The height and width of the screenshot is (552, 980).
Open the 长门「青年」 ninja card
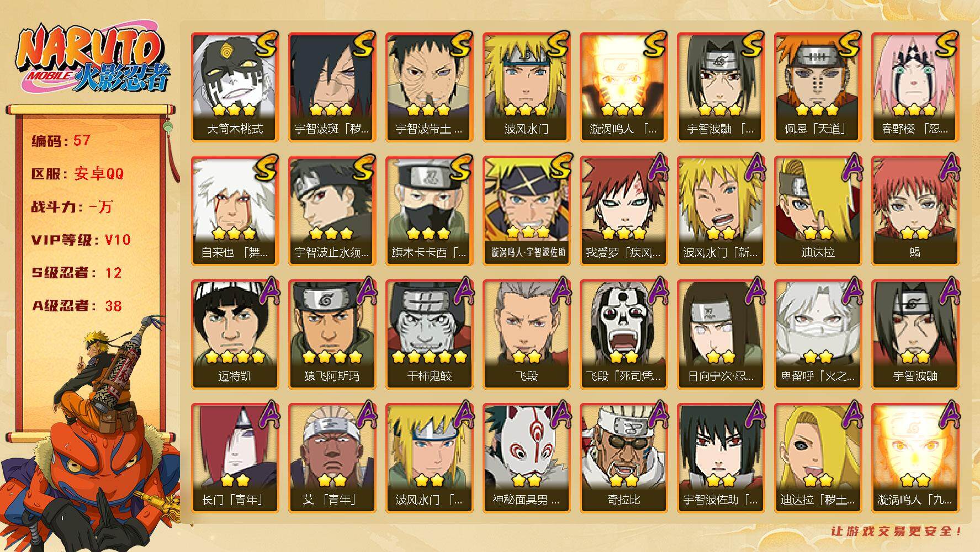[x=235, y=458]
